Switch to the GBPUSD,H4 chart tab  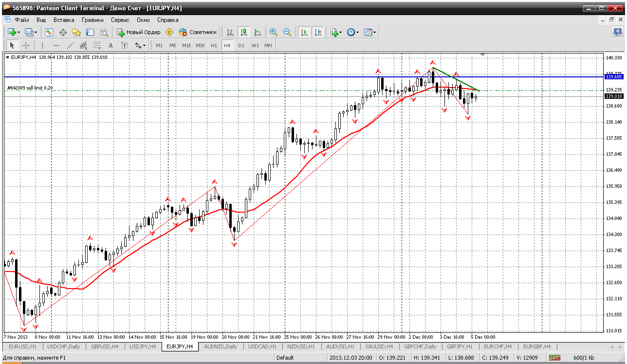pyautogui.click(x=105, y=346)
